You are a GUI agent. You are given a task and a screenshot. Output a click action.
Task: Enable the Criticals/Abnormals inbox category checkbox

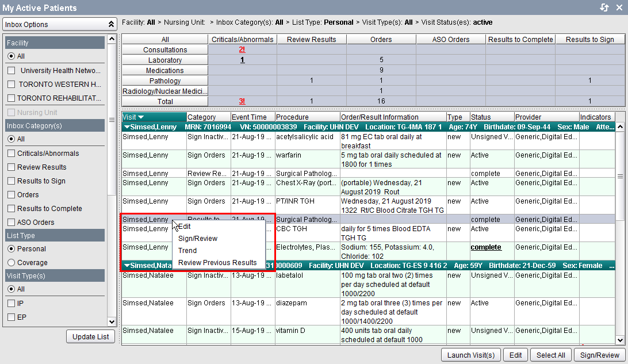tap(12, 154)
